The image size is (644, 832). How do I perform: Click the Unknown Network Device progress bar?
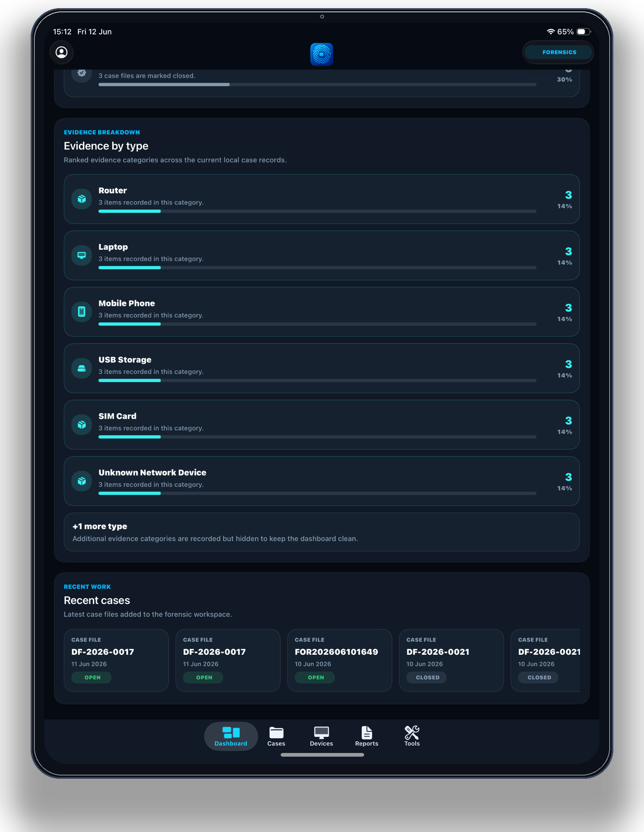coord(317,493)
